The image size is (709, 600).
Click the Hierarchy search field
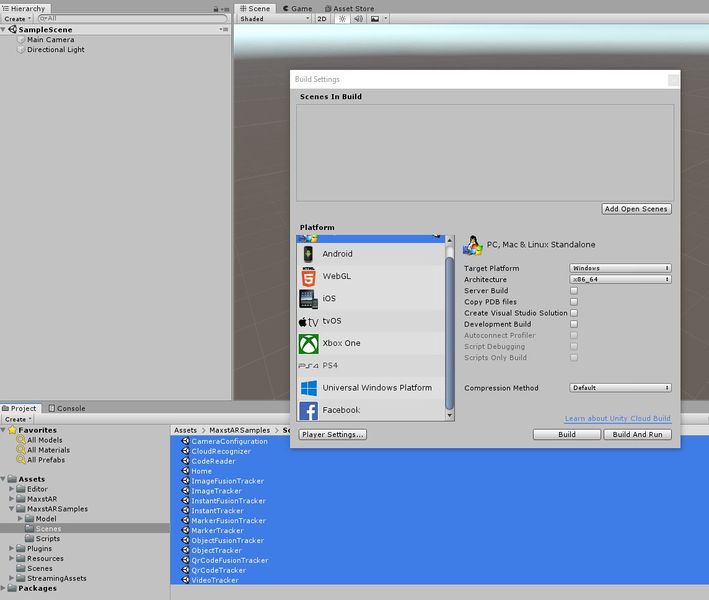132,19
